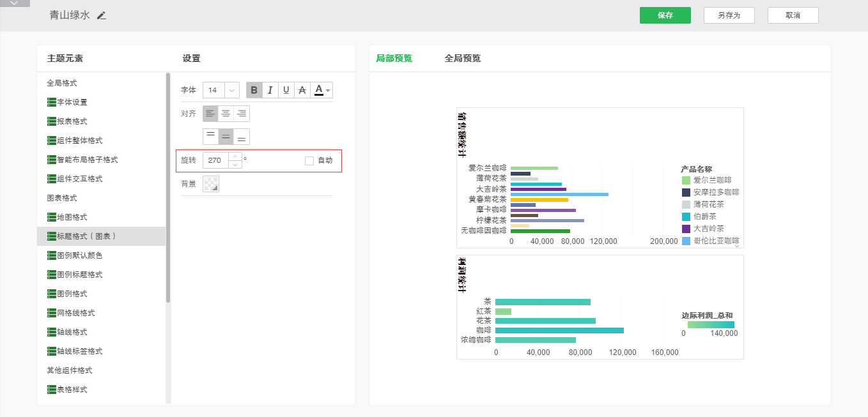Screen dimensions: 868x417
Task: Set horizontal alignment to right
Action: point(242,114)
